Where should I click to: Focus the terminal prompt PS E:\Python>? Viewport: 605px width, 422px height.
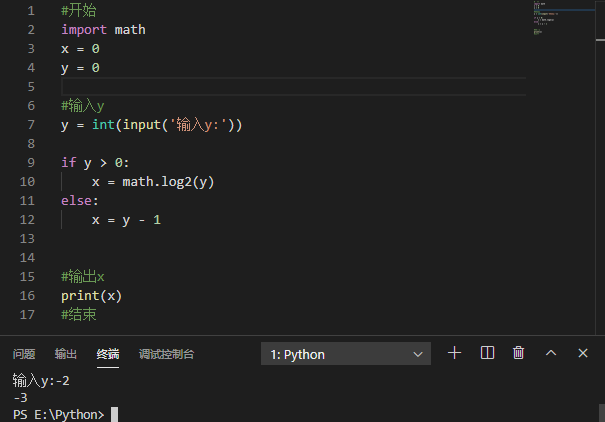(x=60, y=414)
